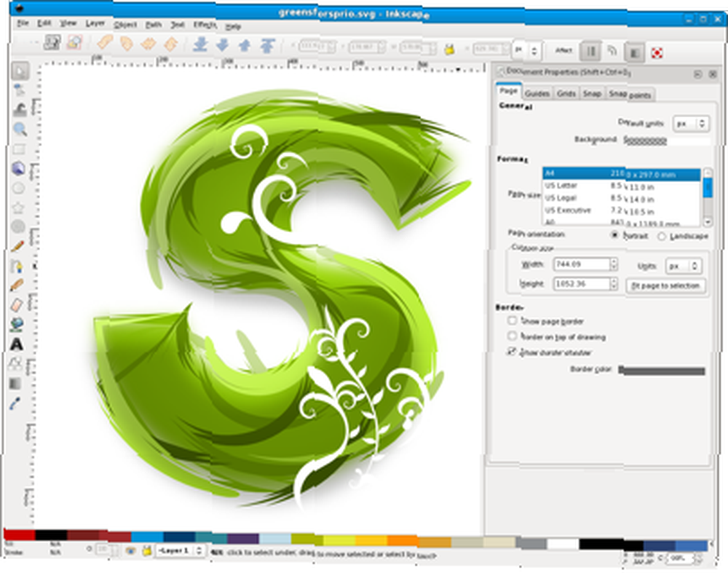Screen dimensions: 728x573
Task: Raise selection to top
Action: (x=267, y=46)
